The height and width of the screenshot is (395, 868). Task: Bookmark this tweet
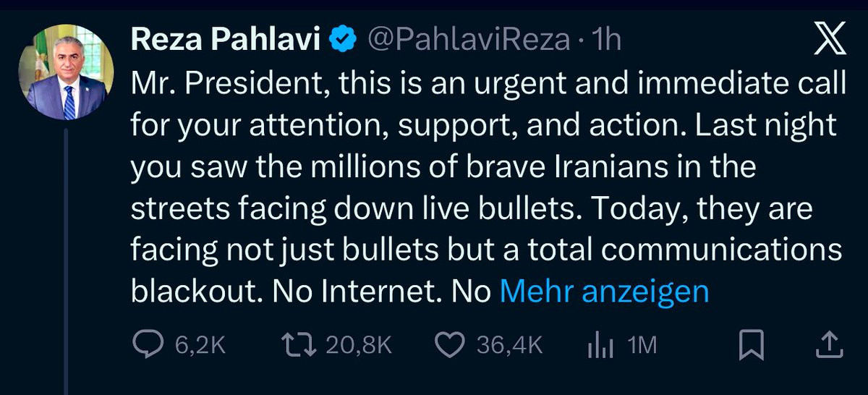[x=752, y=345]
